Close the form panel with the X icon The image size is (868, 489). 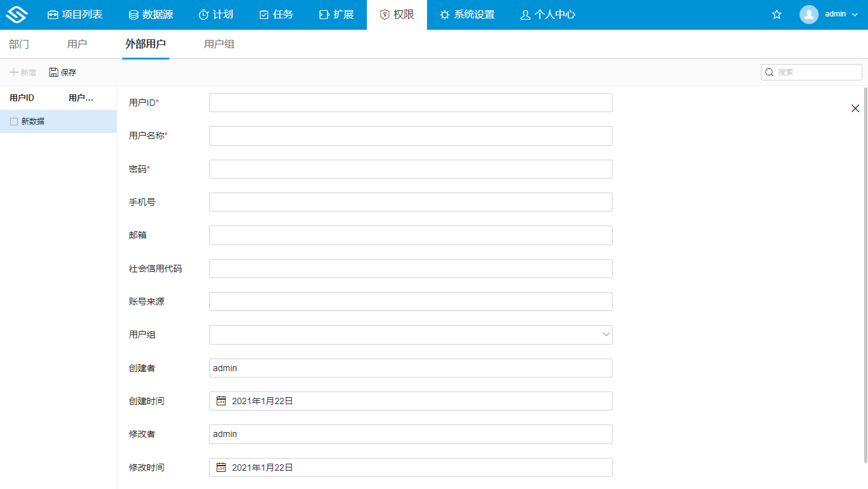coord(855,108)
